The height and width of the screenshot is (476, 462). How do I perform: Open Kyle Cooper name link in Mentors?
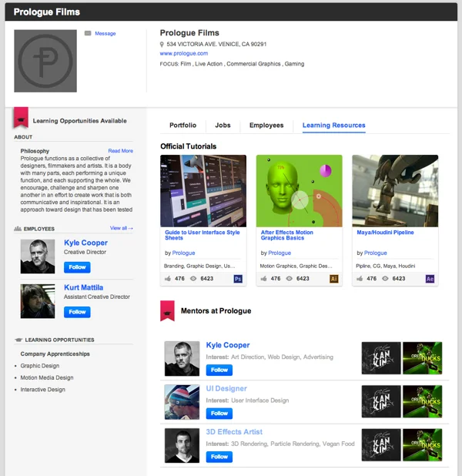[228, 345]
